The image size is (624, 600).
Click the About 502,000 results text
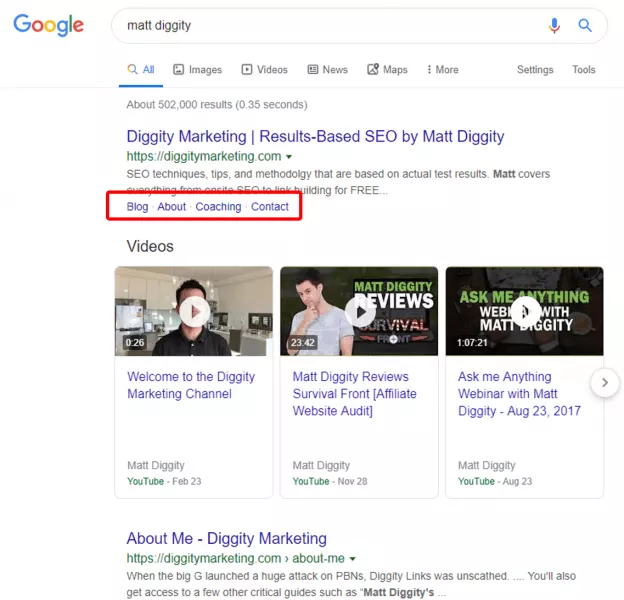(217, 105)
